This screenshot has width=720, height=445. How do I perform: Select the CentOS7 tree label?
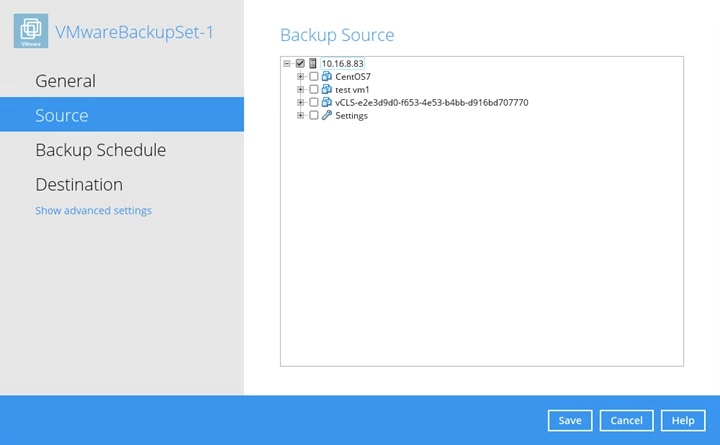coord(353,77)
